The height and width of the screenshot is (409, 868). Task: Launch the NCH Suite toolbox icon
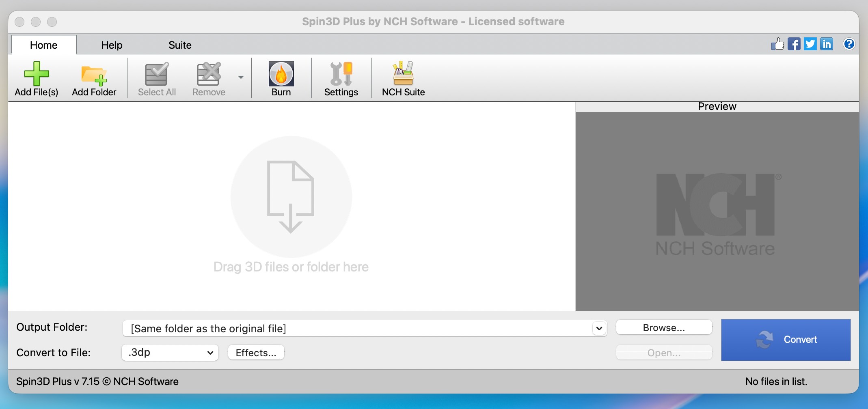click(x=403, y=74)
